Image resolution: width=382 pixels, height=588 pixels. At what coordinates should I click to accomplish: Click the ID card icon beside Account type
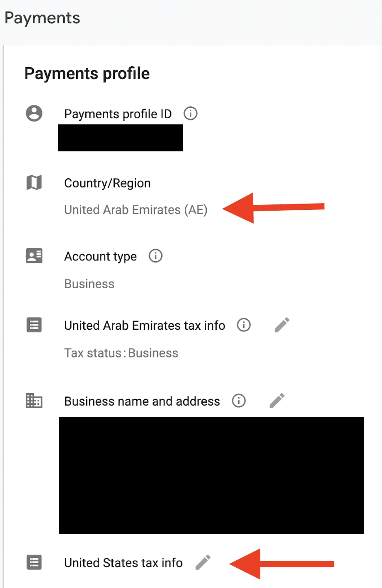(x=34, y=256)
